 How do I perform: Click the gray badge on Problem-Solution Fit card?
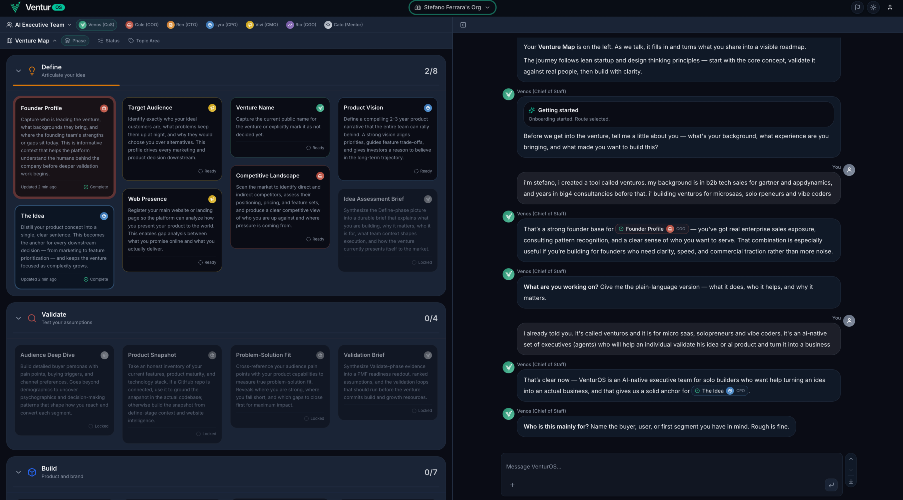pos(320,355)
